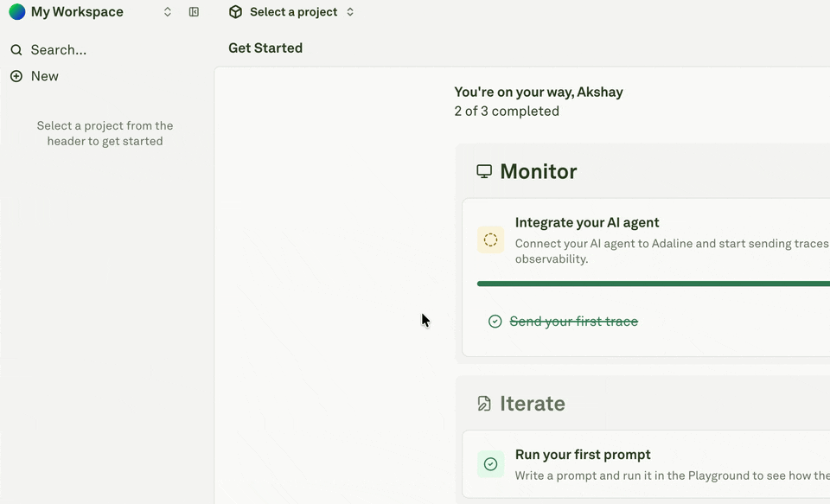830x504 pixels.
Task: Collapse sidebar with the panel toggle icon
Action: (194, 11)
